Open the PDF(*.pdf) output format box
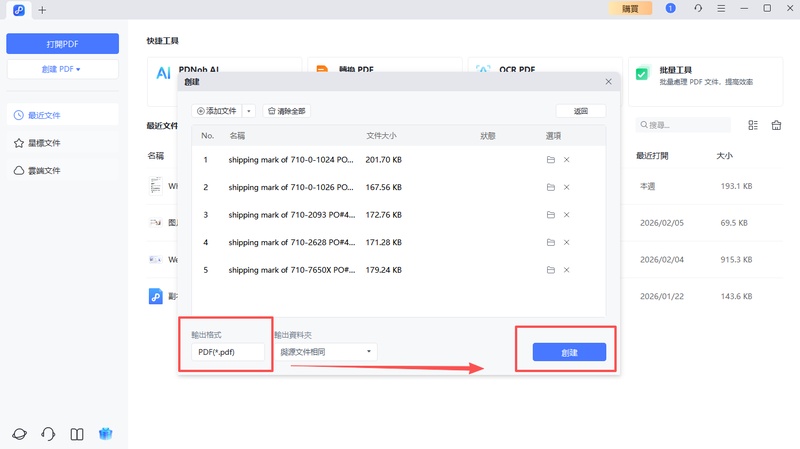Viewport: 800px width, 449px height. [x=228, y=352]
